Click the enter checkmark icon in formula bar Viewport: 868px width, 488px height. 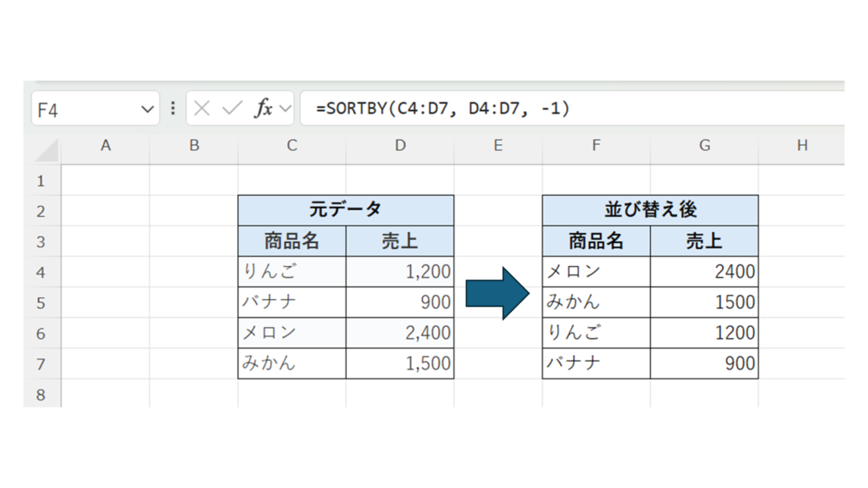click(231, 108)
